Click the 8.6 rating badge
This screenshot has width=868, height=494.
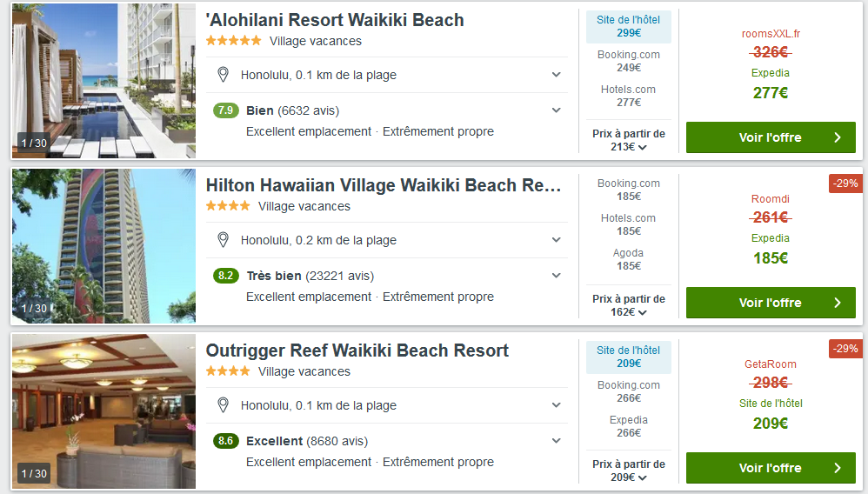click(225, 441)
